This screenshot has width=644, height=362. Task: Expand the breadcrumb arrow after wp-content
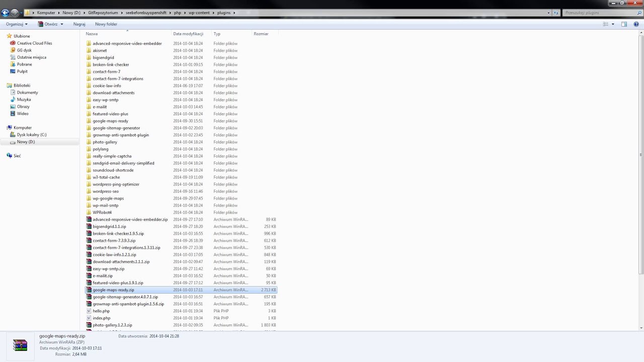tap(213, 13)
